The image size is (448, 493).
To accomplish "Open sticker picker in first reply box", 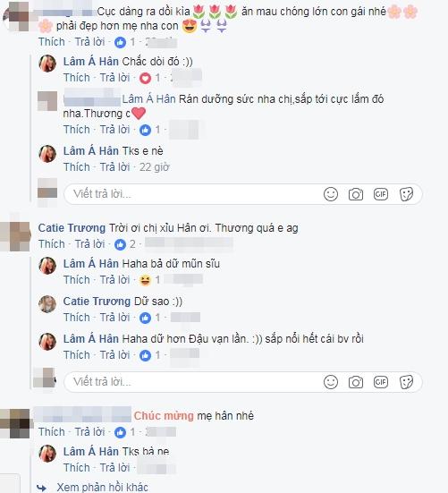I will point(406,194).
